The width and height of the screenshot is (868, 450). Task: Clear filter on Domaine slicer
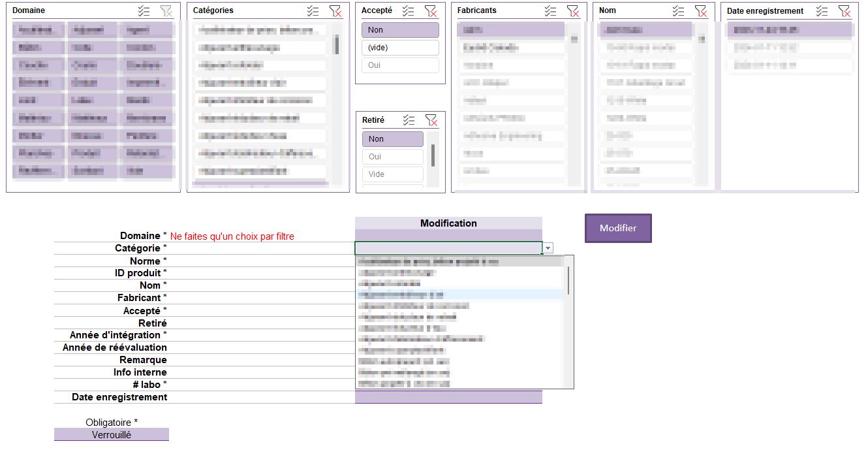pyautogui.click(x=166, y=10)
